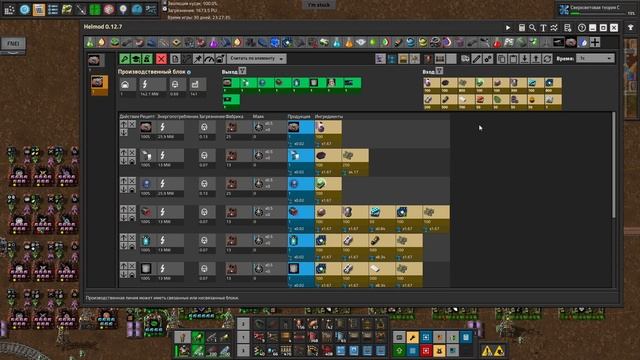
Task: Select the red flask model tab near right
Action: pos(497,42)
